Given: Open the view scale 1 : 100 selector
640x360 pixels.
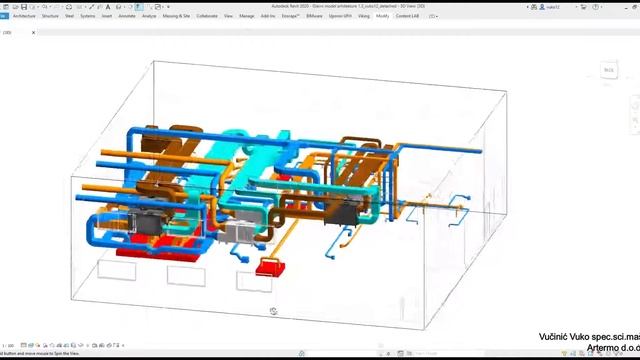Looking at the screenshot, I should pos(8,346).
